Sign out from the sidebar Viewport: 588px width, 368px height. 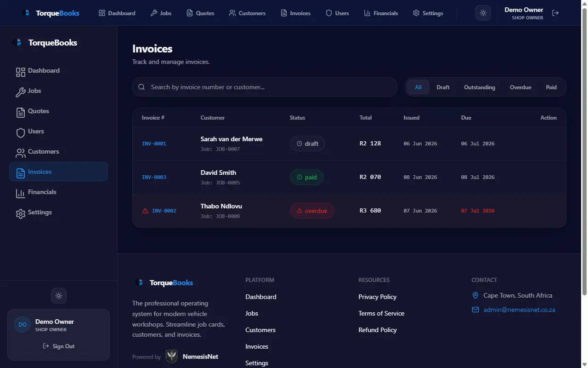tap(59, 346)
